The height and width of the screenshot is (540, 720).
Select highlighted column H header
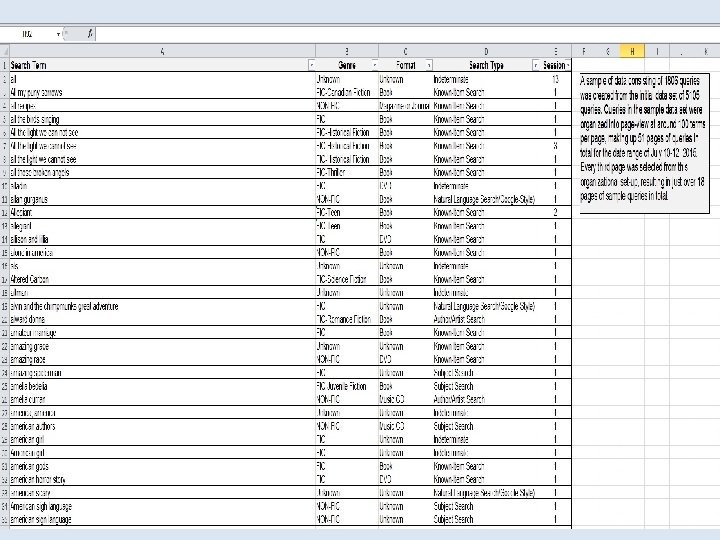coord(632,51)
